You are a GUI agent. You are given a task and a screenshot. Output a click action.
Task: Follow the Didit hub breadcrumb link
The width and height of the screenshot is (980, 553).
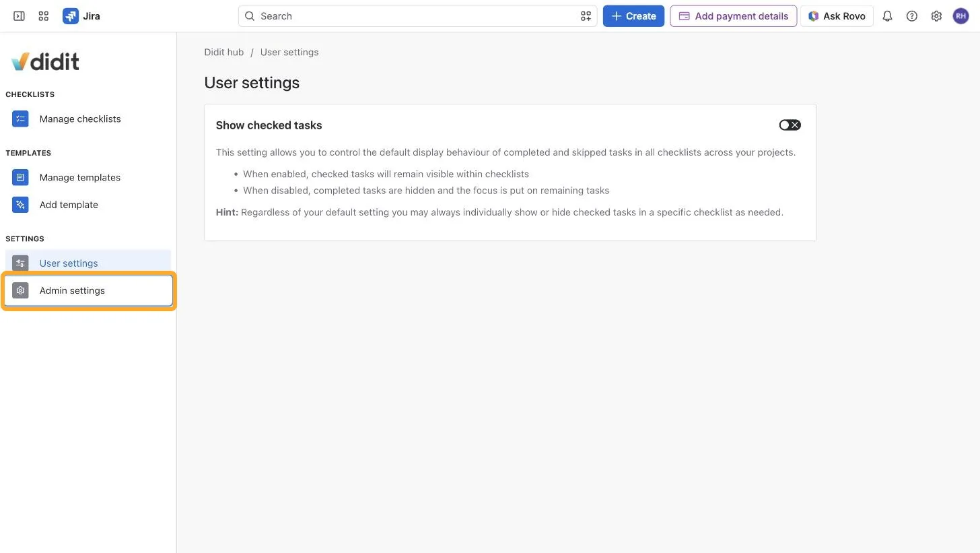224,53
